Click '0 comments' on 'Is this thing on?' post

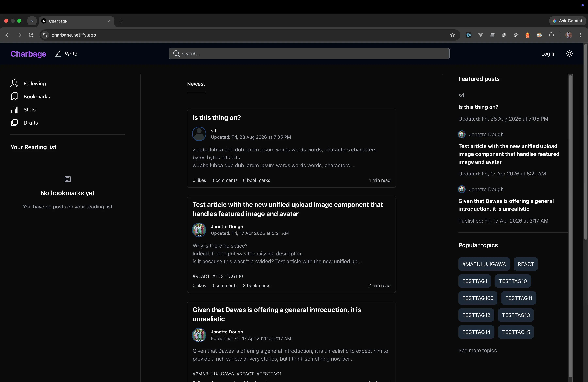pos(224,180)
